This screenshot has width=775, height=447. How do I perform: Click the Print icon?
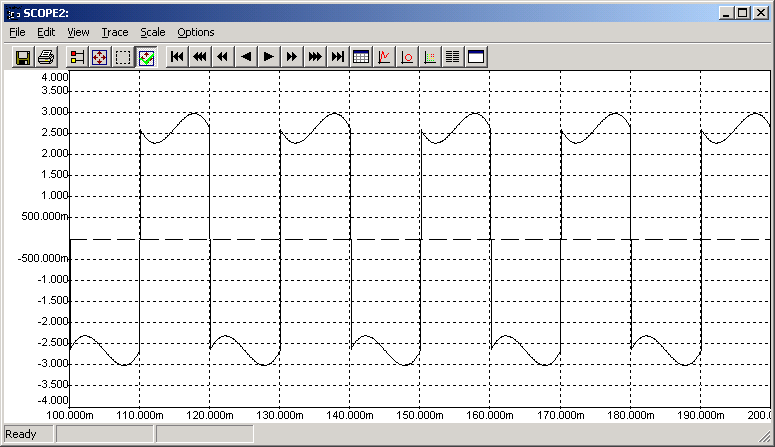pyautogui.click(x=46, y=57)
